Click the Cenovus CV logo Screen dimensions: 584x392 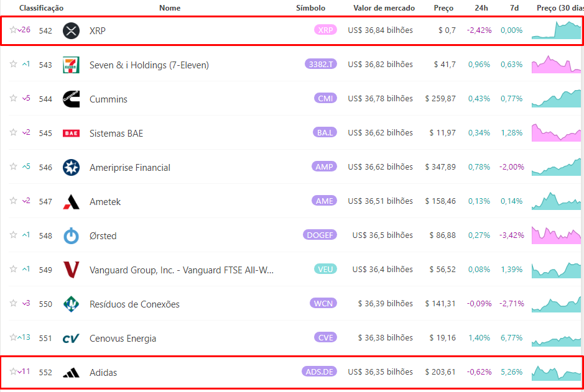tap(71, 339)
